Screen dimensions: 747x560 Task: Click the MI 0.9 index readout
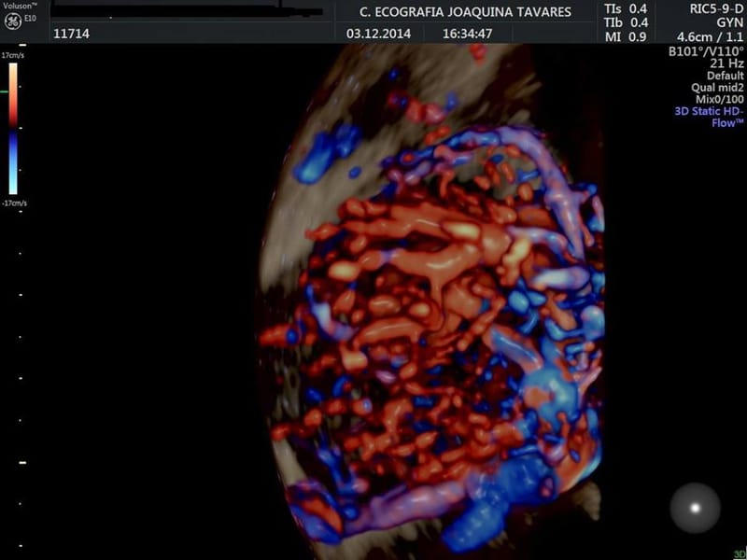tap(625, 36)
